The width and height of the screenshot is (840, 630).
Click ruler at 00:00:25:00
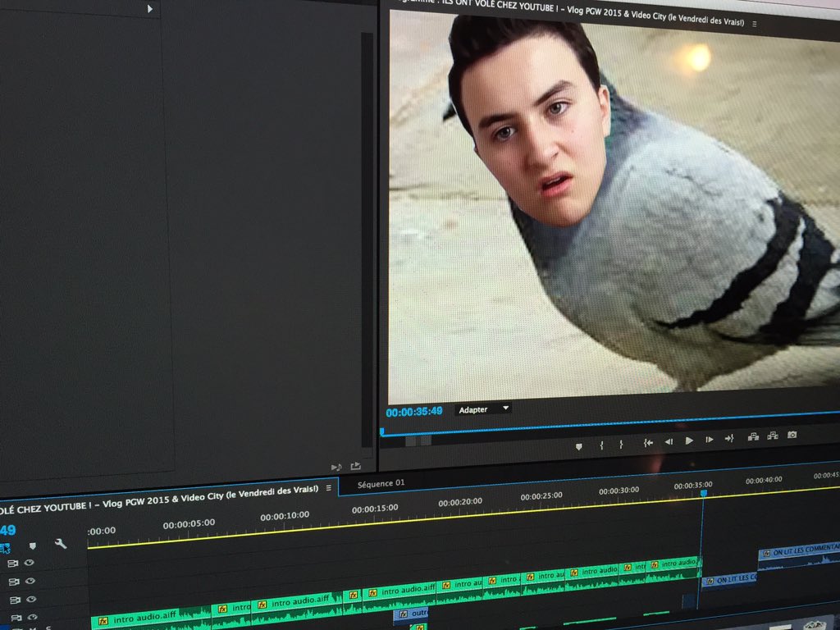pyautogui.click(x=541, y=496)
